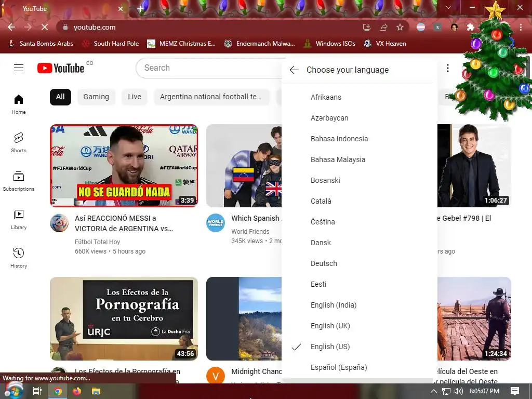Screen dimensions: 532x399
Task: Open Chrome's three-dot menu
Action: click(521, 27)
